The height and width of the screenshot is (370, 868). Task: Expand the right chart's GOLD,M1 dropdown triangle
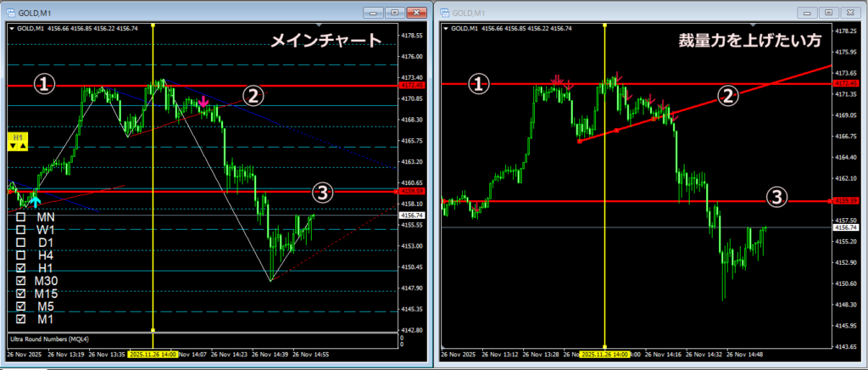[x=446, y=28]
